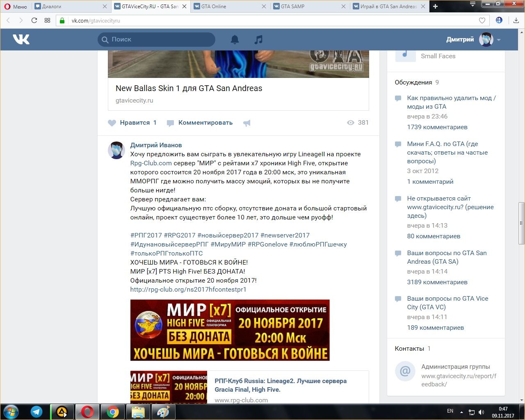The image size is (525, 420).
Task: Open the Opera Меню button
Action: point(16,6)
